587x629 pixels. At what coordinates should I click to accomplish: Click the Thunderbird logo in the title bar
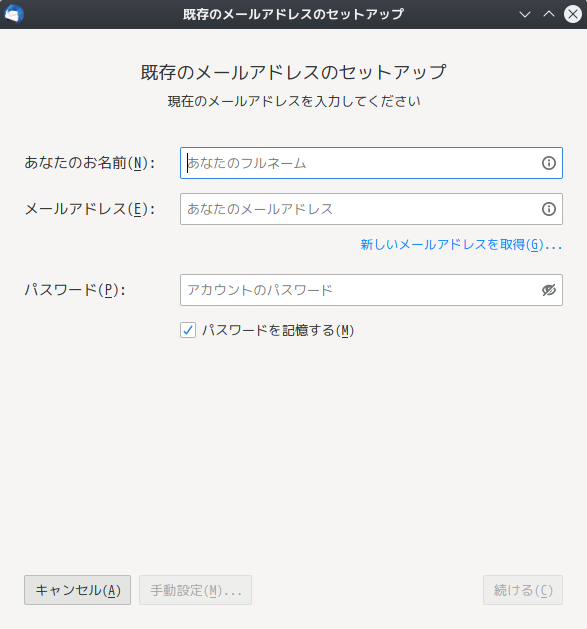coord(14,14)
